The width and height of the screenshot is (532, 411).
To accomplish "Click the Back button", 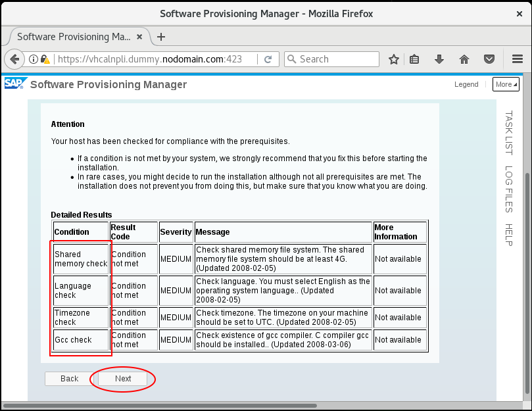I will point(69,378).
